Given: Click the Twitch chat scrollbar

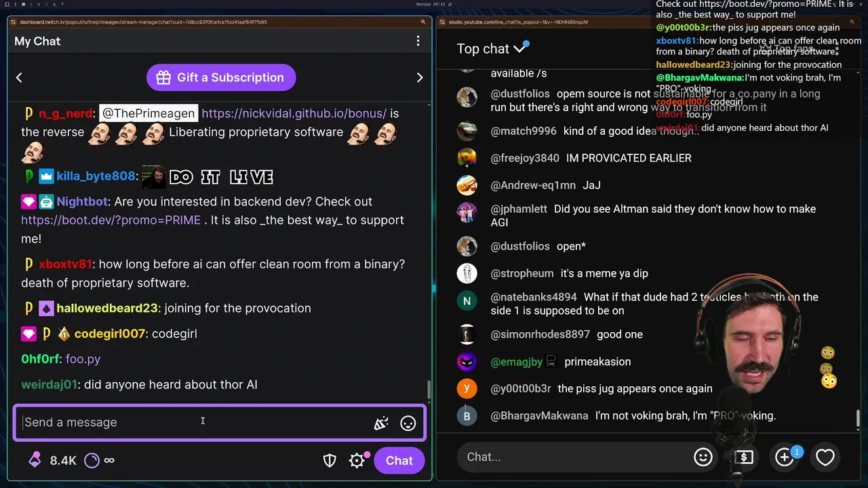Looking at the screenshot, I should pyautogui.click(x=429, y=390).
